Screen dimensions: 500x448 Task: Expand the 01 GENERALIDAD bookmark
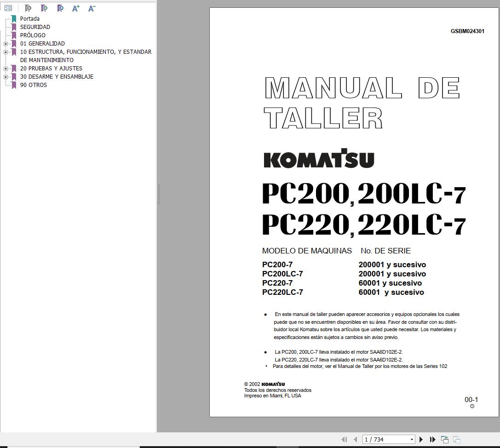pyautogui.click(x=6, y=44)
